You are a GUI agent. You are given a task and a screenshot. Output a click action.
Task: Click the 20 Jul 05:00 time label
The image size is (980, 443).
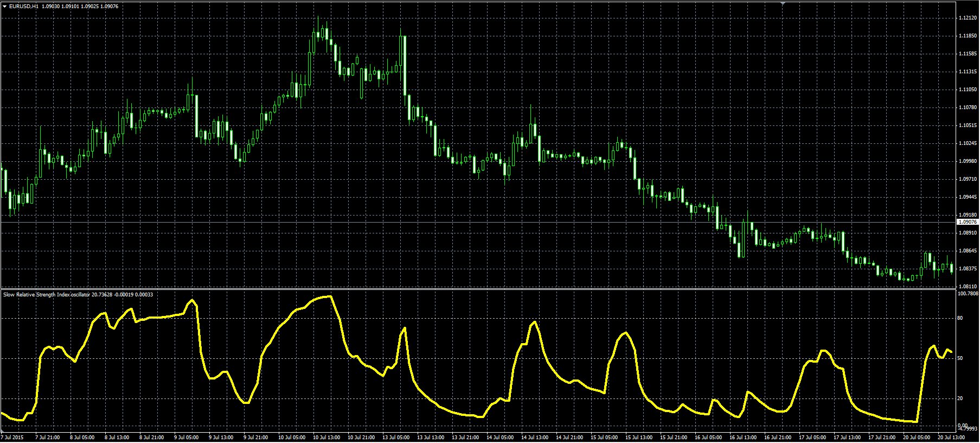point(917,438)
